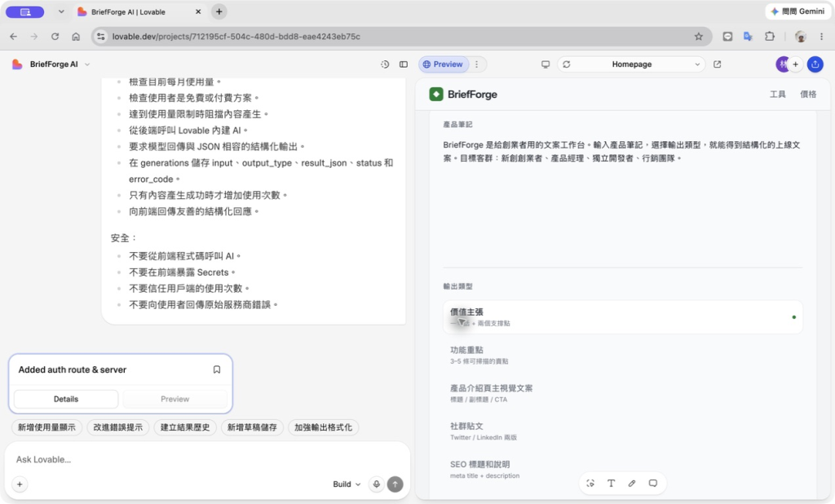The image size is (835, 504).
Task: Choose suggestion 加強輸出格式化
Action: [x=323, y=427]
